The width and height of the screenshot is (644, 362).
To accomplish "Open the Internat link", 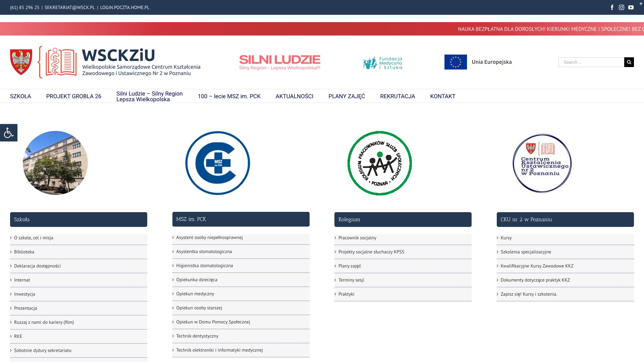I will coord(22,280).
